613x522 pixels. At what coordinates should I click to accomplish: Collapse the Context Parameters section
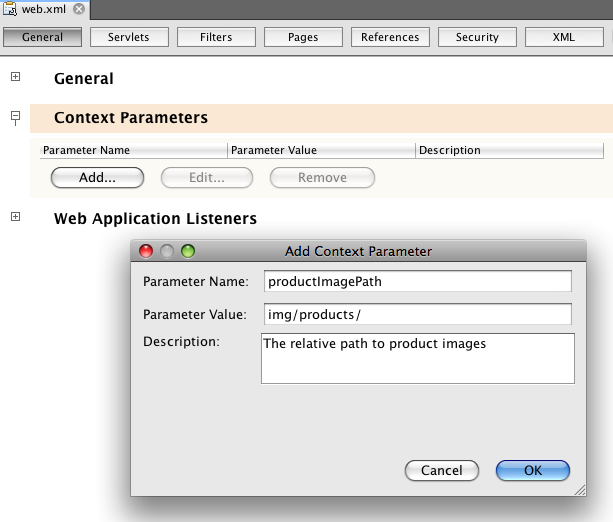(x=15, y=117)
